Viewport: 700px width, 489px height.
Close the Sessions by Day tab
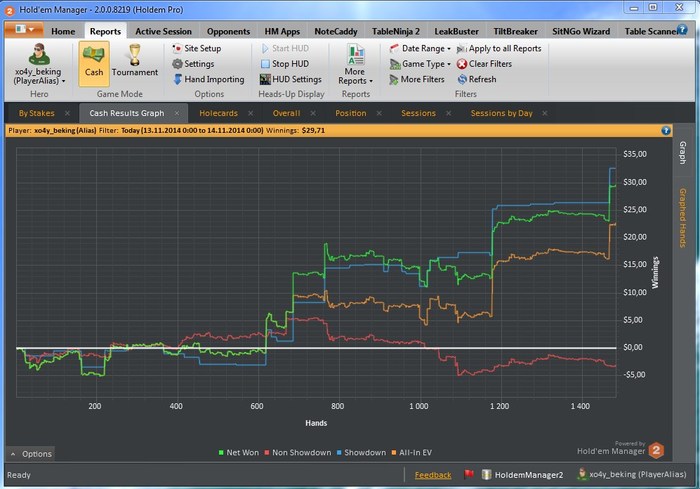click(x=545, y=113)
